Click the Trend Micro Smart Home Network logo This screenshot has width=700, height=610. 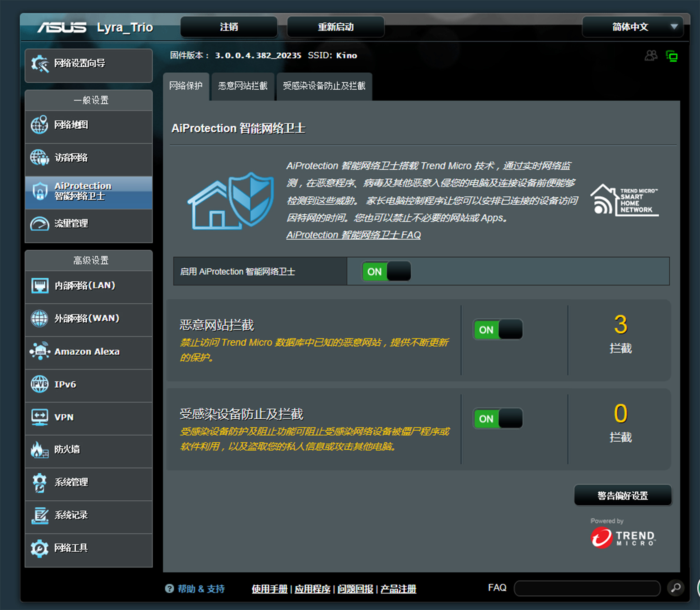pyautogui.click(x=624, y=200)
